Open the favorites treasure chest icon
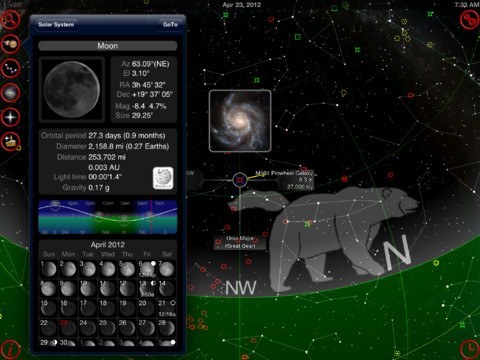Image resolution: width=480 pixels, height=360 pixels. tap(11, 142)
